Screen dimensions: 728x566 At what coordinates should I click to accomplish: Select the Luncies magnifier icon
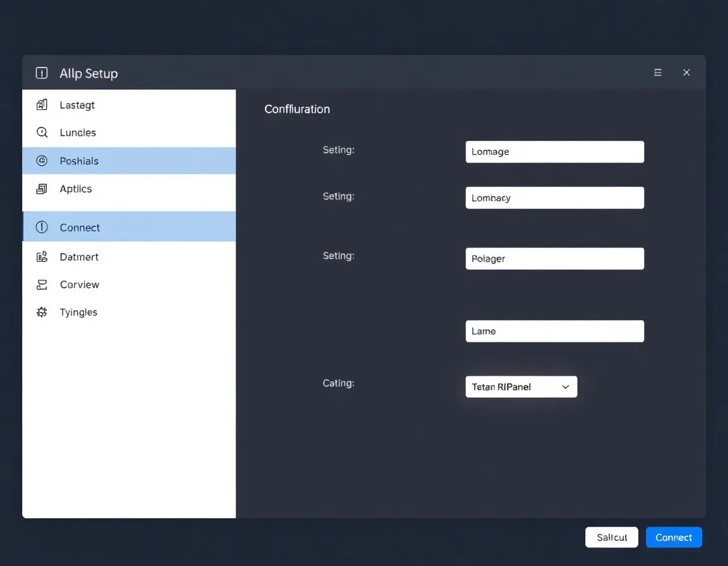pyautogui.click(x=41, y=133)
